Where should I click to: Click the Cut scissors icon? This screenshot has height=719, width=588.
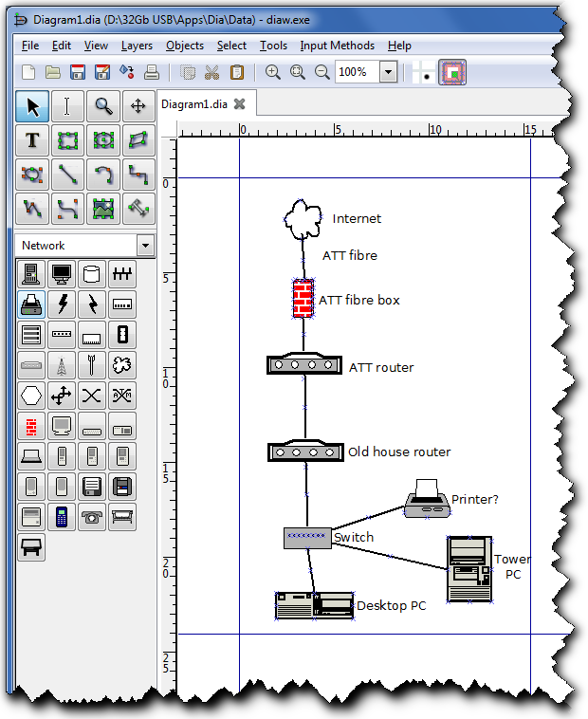coord(212,72)
